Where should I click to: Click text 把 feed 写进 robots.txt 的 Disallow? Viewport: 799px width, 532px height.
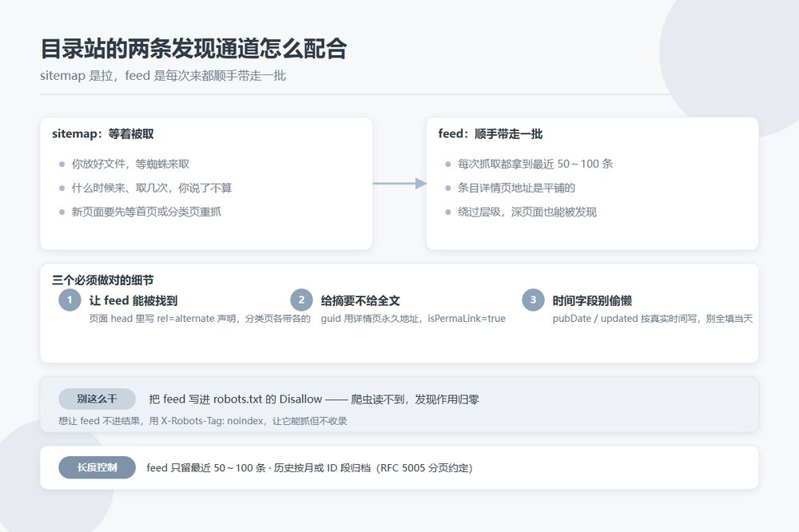(236, 399)
